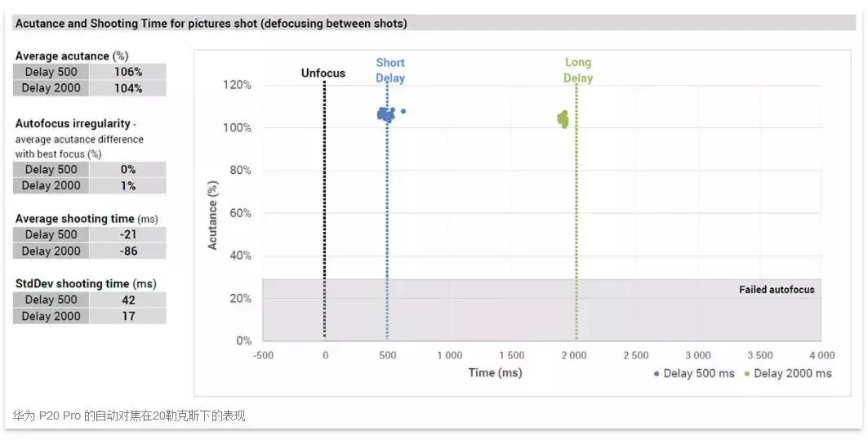Screen dimensions: 868x440
Task: Click the green data point cluster
Action: [x=563, y=119]
